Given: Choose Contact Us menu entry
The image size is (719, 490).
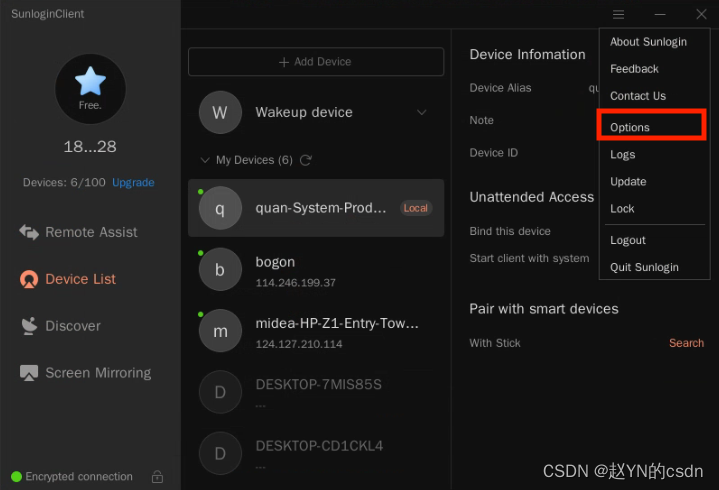Looking at the screenshot, I should pyautogui.click(x=638, y=96).
